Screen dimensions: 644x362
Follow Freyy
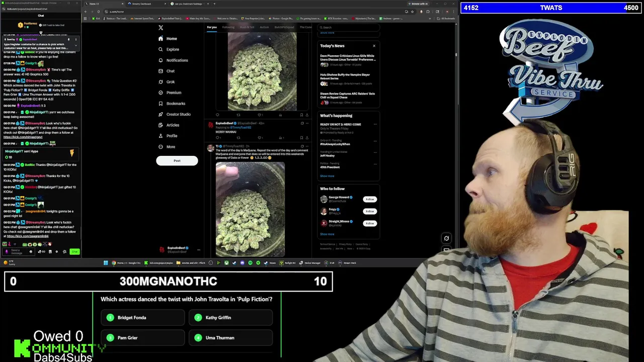[x=370, y=211]
